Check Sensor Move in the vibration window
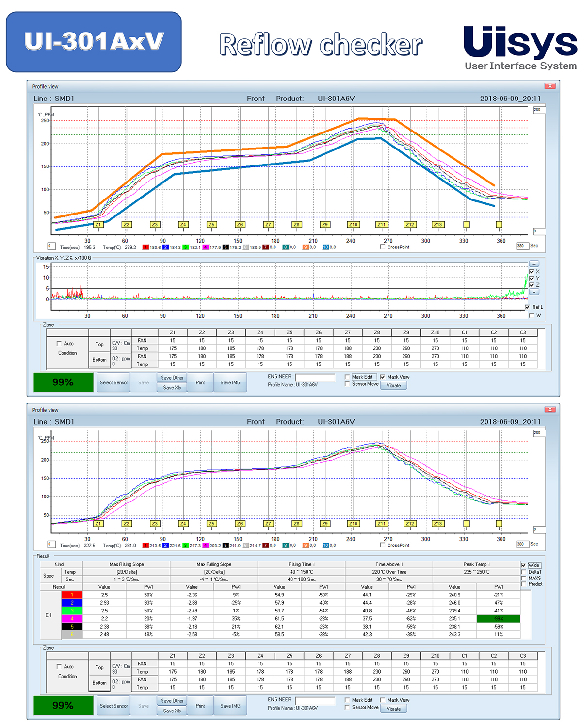Image resolution: width=582 pixels, height=728 pixels. [347, 384]
